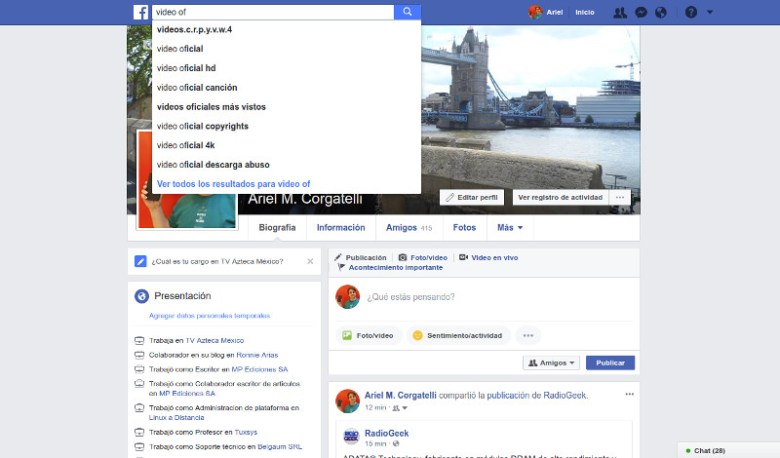Expand the Más profile tab dropdown
The height and width of the screenshot is (458, 780).
coord(510,228)
